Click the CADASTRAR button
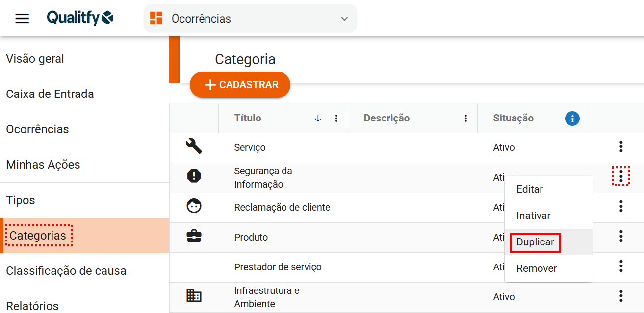Image resolution: width=644 pixels, height=313 pixels. (x=240, y=85)
